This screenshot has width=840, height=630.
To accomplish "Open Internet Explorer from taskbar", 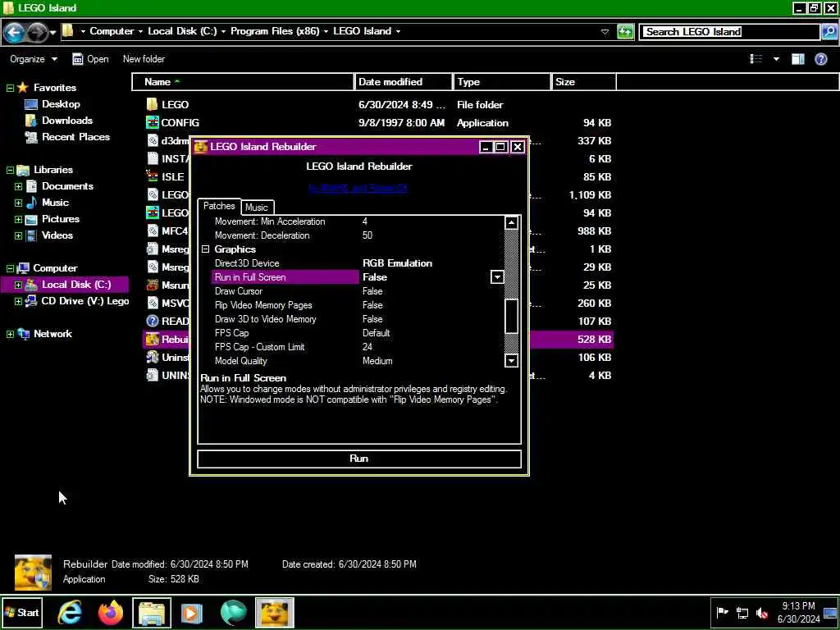I will coord(71,612).
